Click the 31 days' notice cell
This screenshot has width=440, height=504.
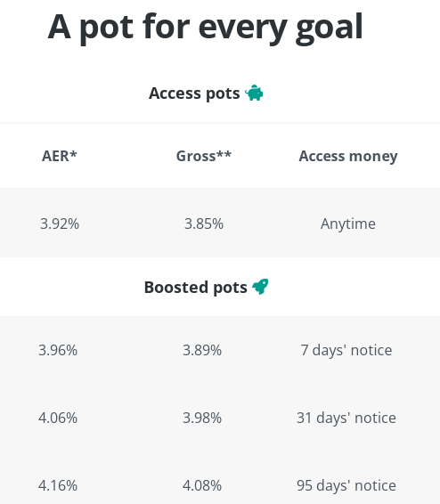[346, 419]
